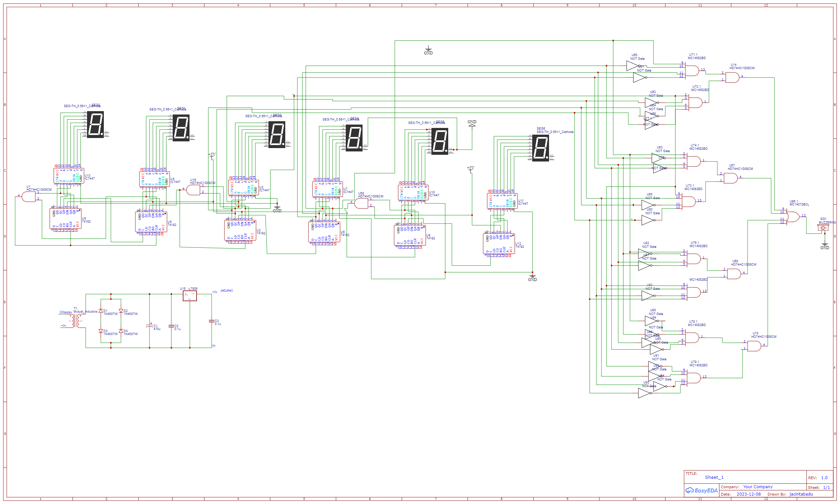The height and width of the screenshot is (504, 840).
Task: Click the U15 L7805 regulator box
Action: [190, 296]
